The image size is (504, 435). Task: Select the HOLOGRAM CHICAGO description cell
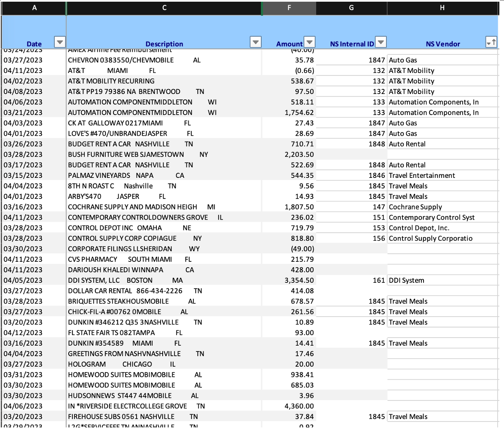[164, 364]
